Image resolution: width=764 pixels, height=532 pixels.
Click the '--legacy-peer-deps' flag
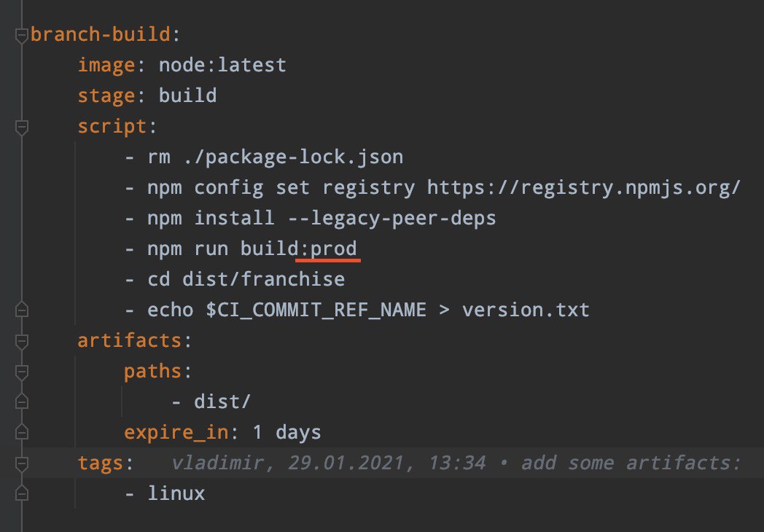(x=391, y=219)
